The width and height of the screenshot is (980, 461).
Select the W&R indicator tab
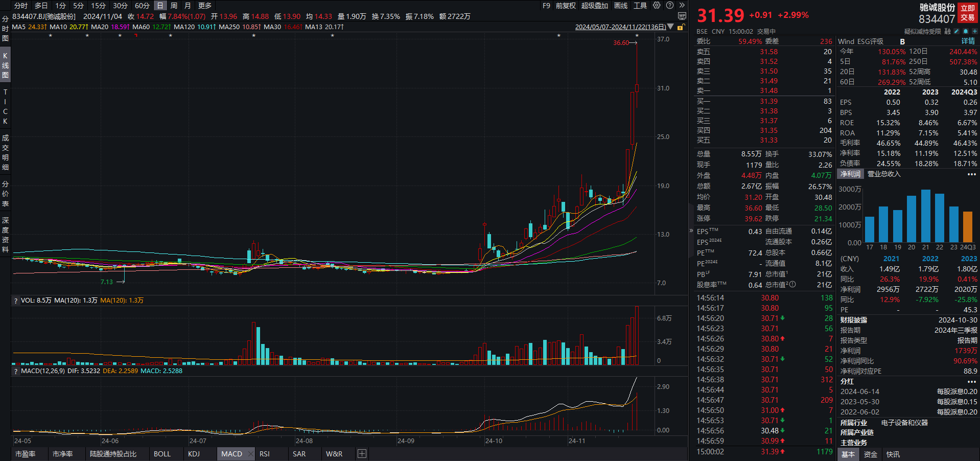pos(334,454)
